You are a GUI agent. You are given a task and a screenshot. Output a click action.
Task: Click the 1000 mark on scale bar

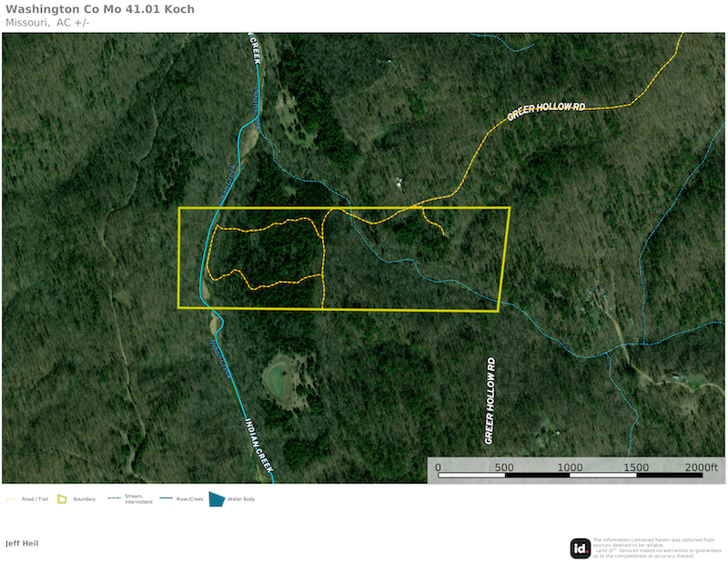570,467
